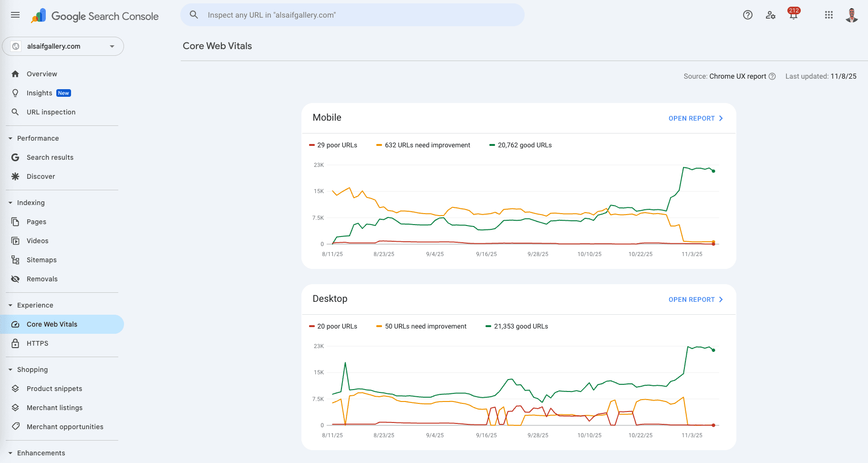Focus the Inspect any URL search field

coord(352,15)
